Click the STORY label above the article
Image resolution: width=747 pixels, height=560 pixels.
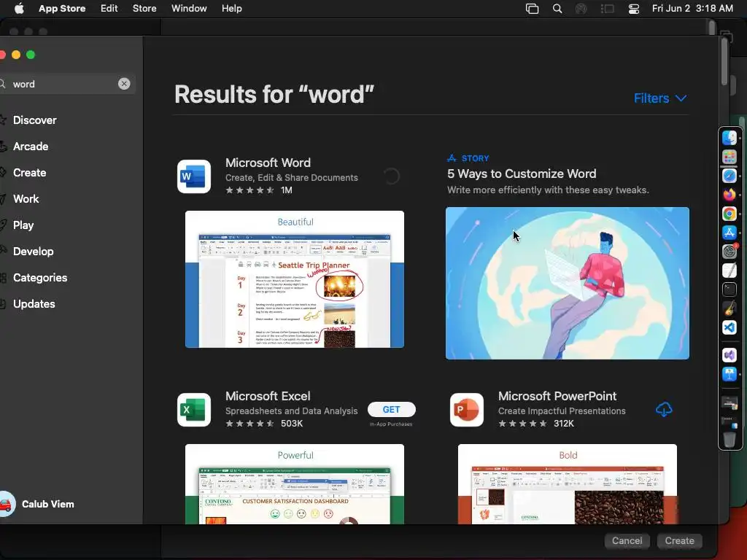coord(475,158)
